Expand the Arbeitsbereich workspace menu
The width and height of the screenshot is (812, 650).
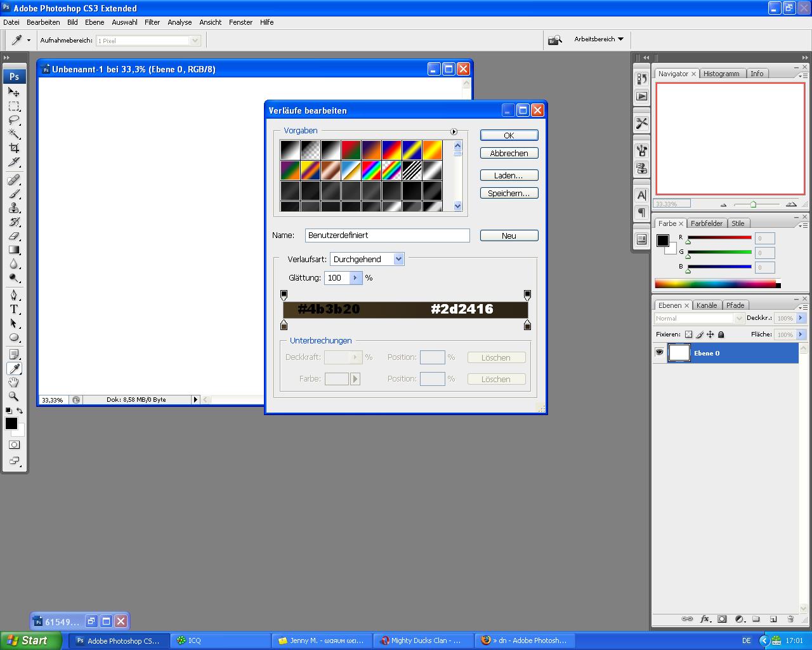pos(598,39)
